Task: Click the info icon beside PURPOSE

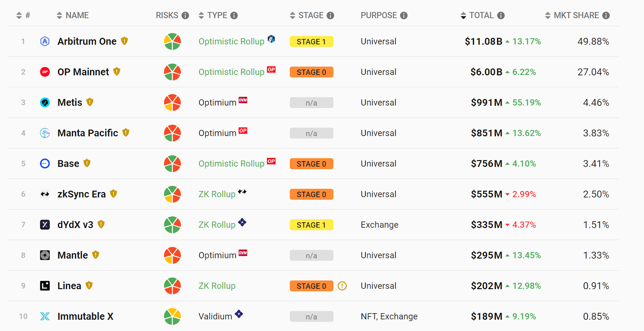Action: [404, 16]
